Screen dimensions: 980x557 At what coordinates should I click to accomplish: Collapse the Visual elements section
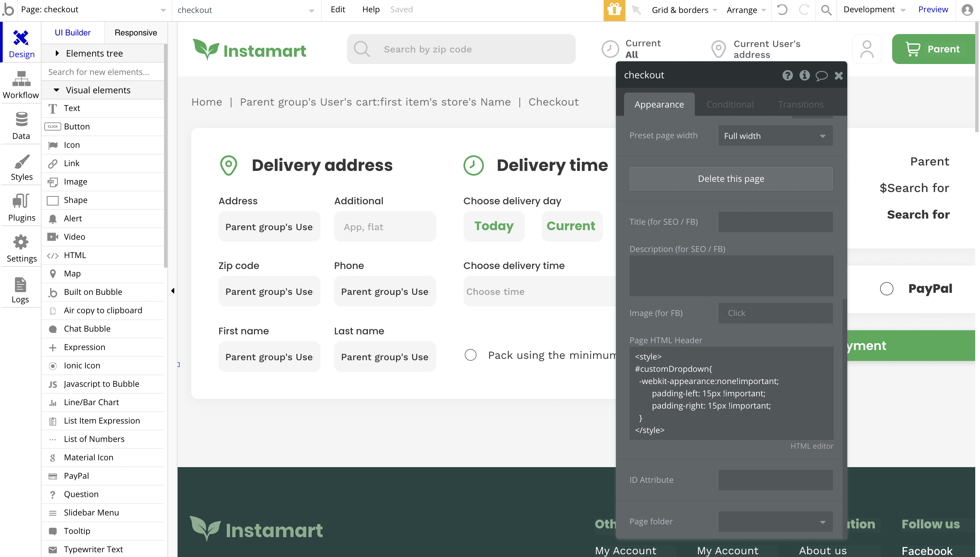56,90
